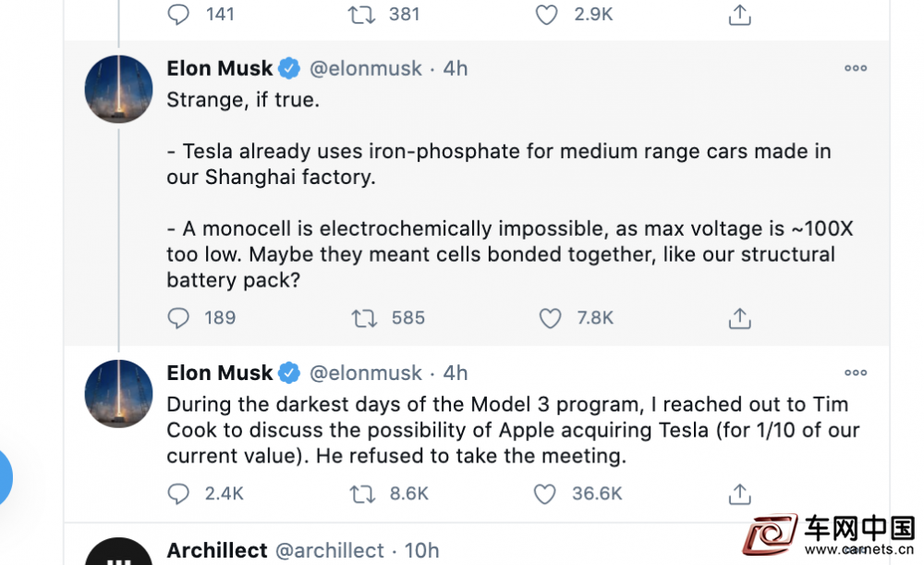
Task: Open Archillect profile name link
Action: [x=217, y=550]
